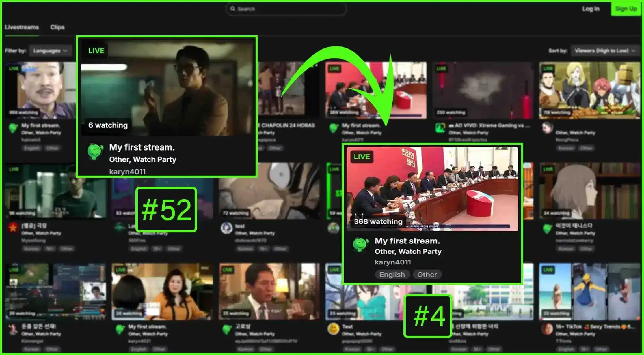Click avatar beside anime cooking stream
Viewport: 644px width, 355px height.
(x=547, y=127)
